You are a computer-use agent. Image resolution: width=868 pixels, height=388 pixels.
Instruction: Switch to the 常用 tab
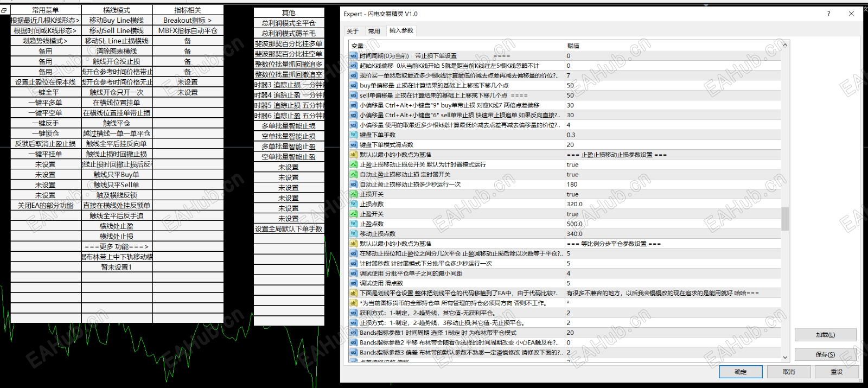click(374, 31)
